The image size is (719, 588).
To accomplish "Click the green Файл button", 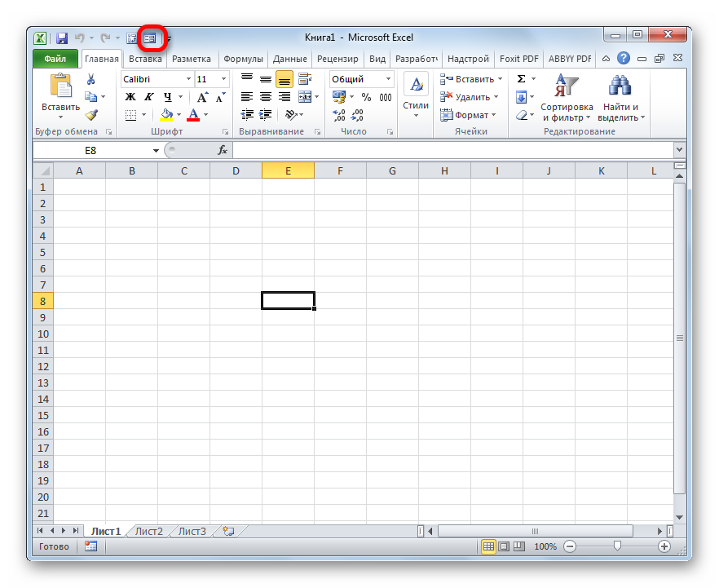I will pyautogui.click(x=55, y=59).
